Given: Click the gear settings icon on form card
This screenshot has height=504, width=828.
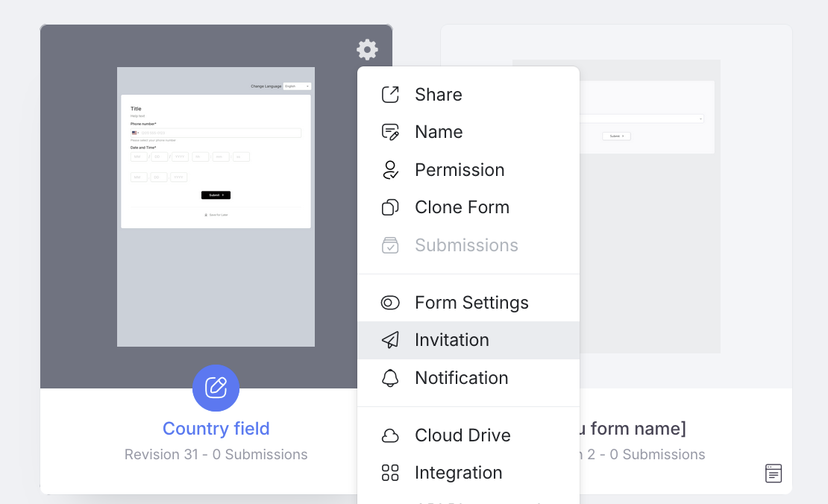Looking at the screenshot, I should (367, 50).
